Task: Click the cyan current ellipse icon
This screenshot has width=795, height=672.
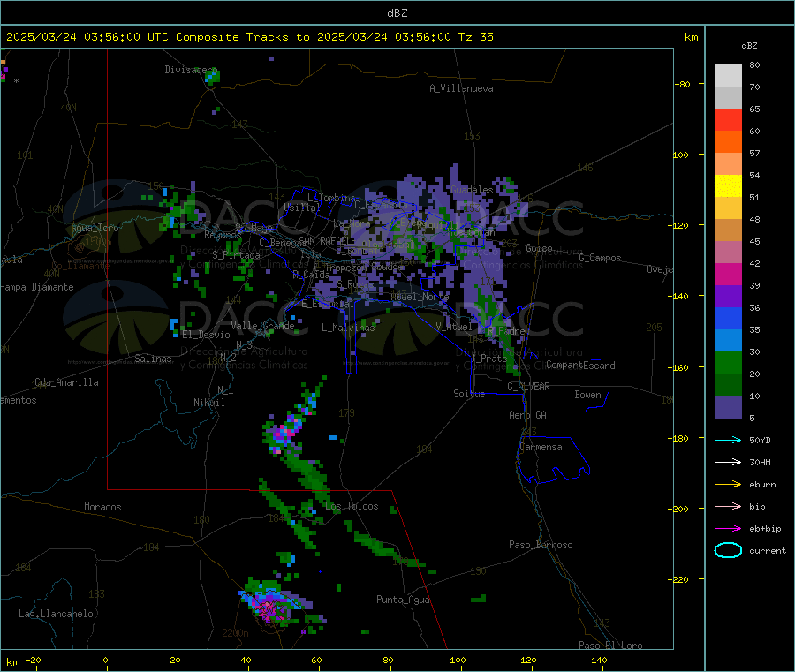Action: (x=728, y=550)
